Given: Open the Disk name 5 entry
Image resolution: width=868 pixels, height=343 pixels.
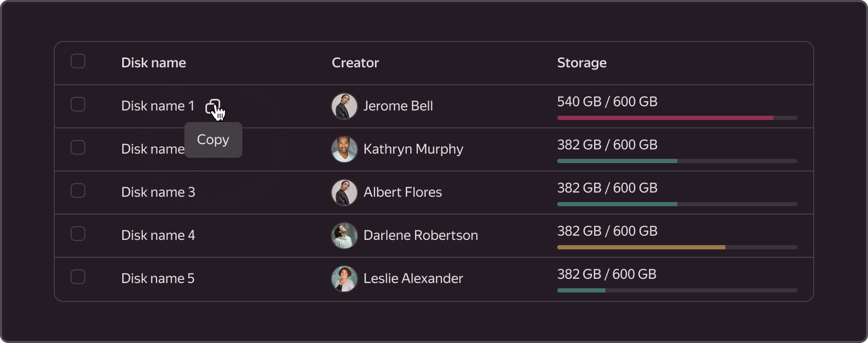Looking at the screenshot, I should 158,278.
